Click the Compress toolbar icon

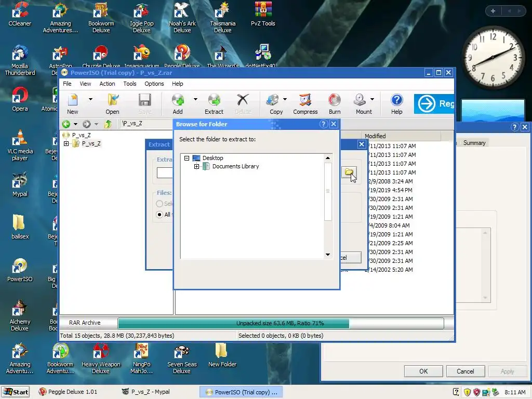(305, 104)
